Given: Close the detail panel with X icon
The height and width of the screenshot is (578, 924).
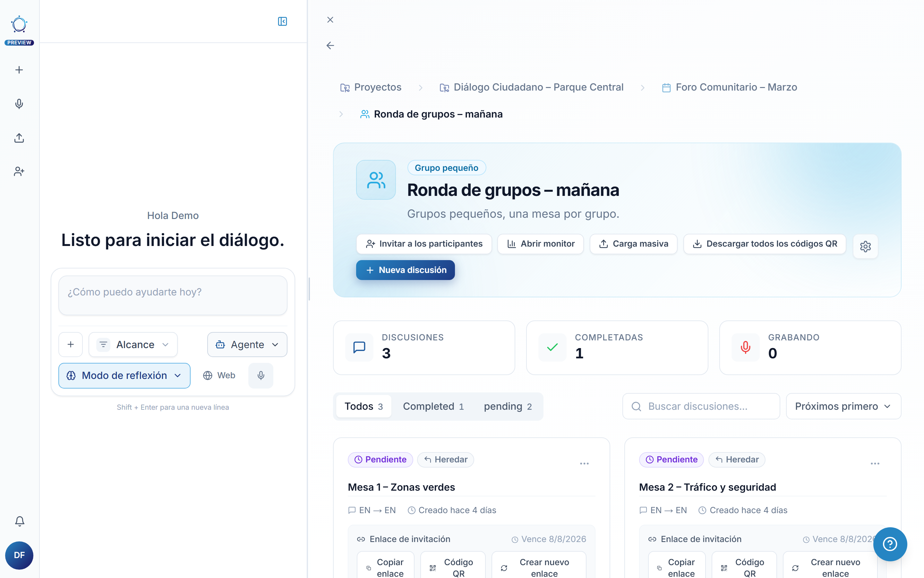Looking at the screenshot, I should [x=330, y=20].
